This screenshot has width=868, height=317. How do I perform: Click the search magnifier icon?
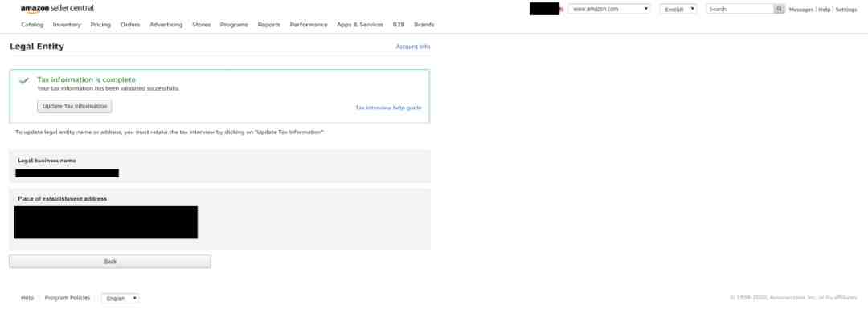coord(779,10)
